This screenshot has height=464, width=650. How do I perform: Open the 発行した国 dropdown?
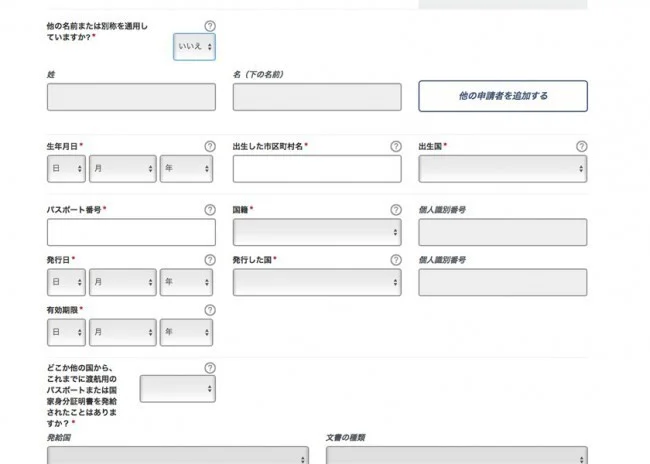point(317,282)
